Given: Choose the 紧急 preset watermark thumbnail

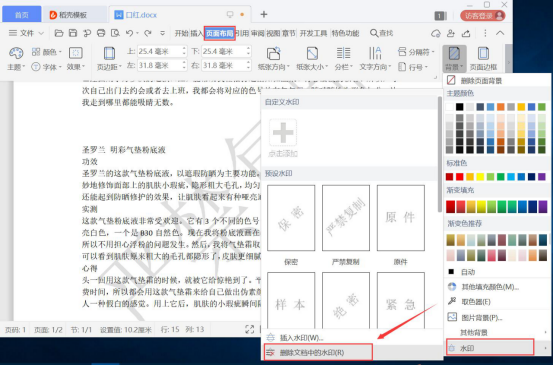Looking at the screenshot, I should point(401,300).
